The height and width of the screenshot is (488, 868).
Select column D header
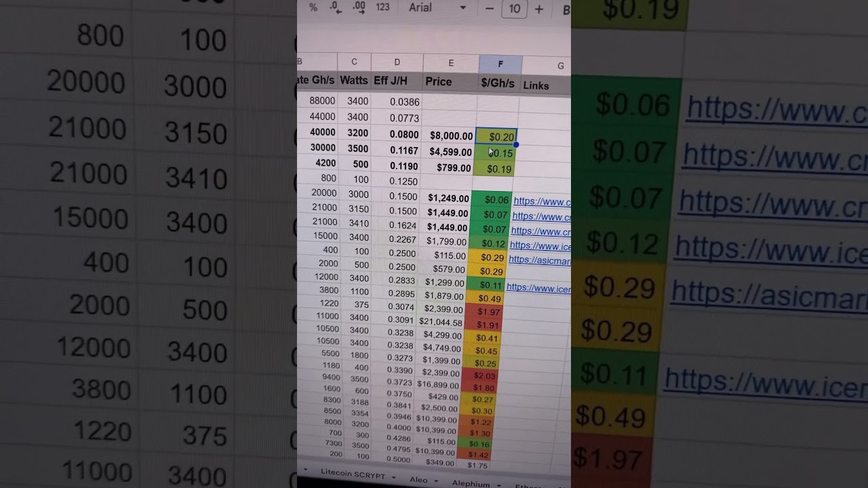pyautogui.click(x=397, y=62)
